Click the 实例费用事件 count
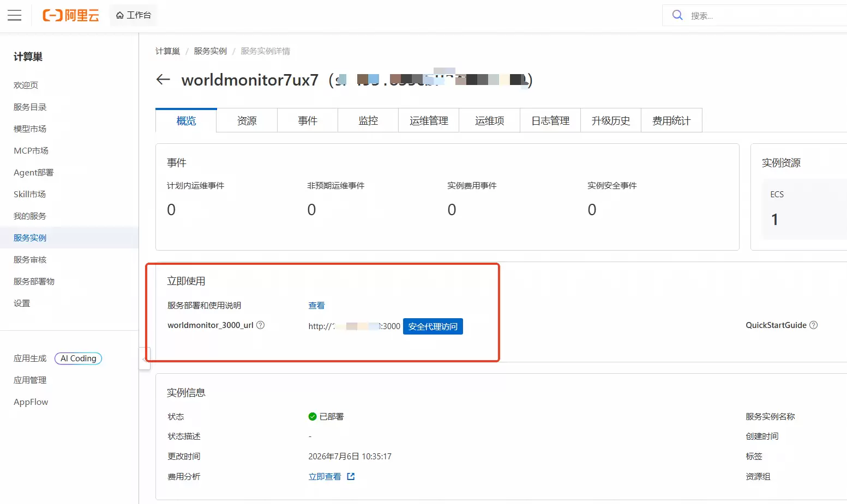 tap(452, 210)
